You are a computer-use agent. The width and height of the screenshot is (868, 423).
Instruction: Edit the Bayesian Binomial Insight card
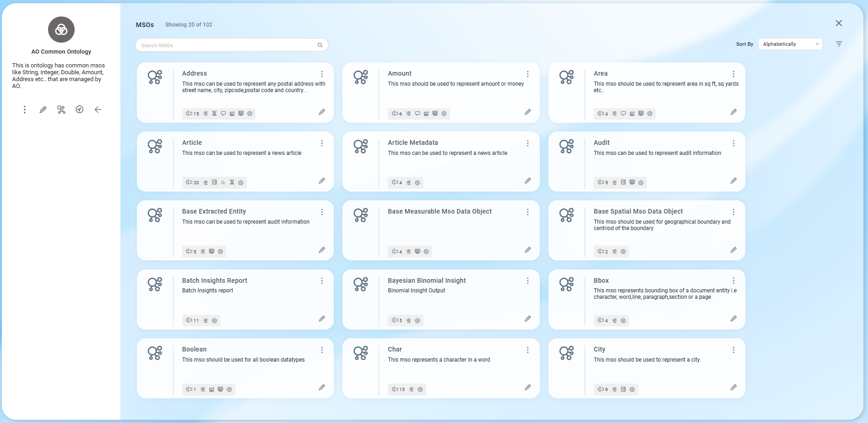(527, 319)
